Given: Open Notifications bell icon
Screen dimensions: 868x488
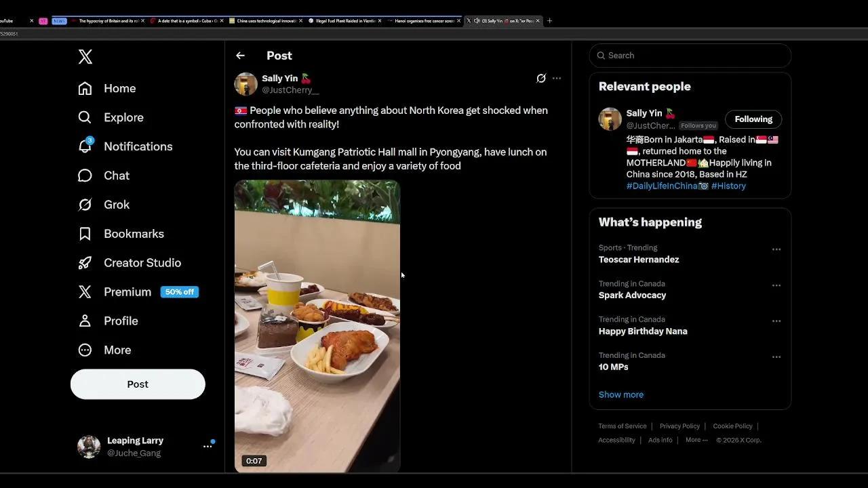Looking at the screenshot, I should point(85,146).
